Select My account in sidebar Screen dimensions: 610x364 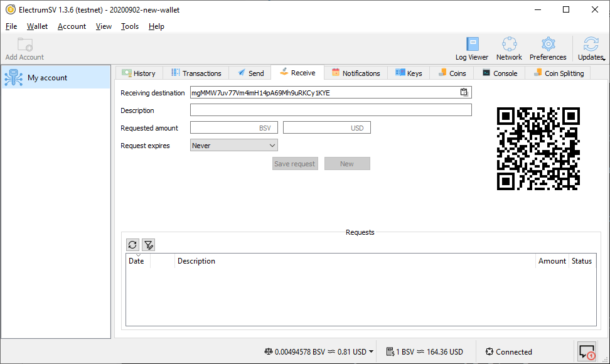(x=56, y=77)
